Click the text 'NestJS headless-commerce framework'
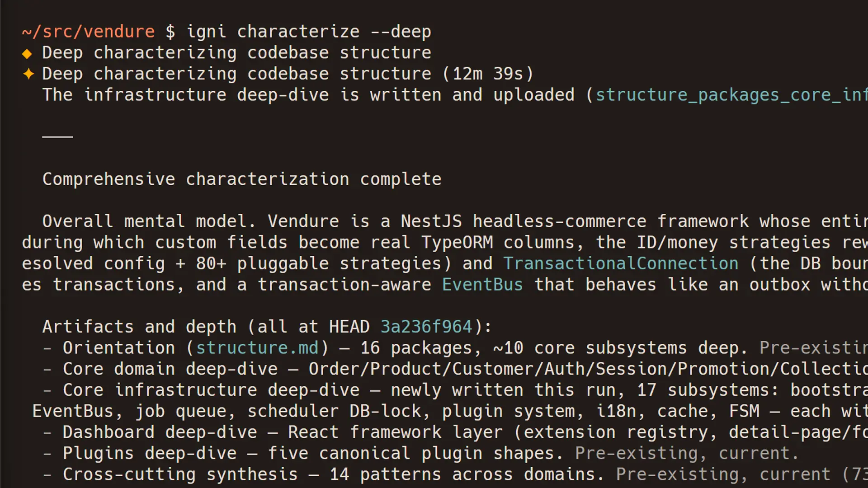Image resolution: width=868 pixels, height=488 pixels. tap(575, 221)
